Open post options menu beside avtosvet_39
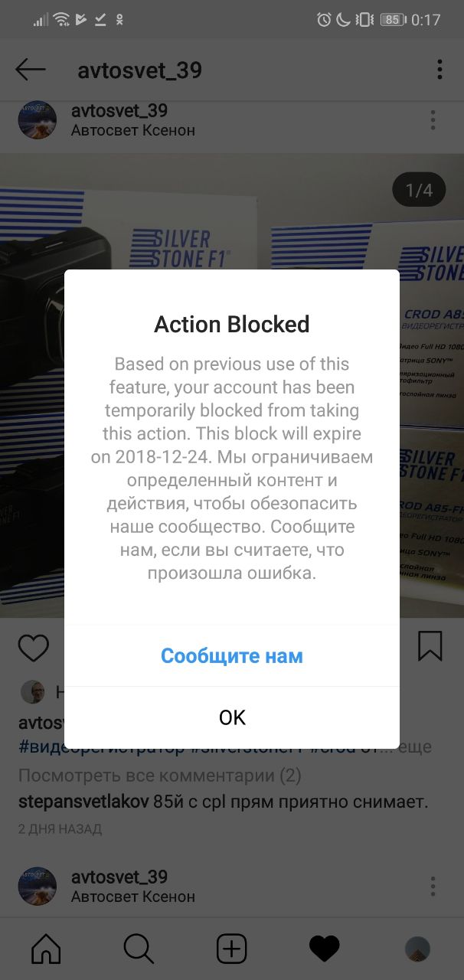 pyautogui.click(x=433, y=120)
